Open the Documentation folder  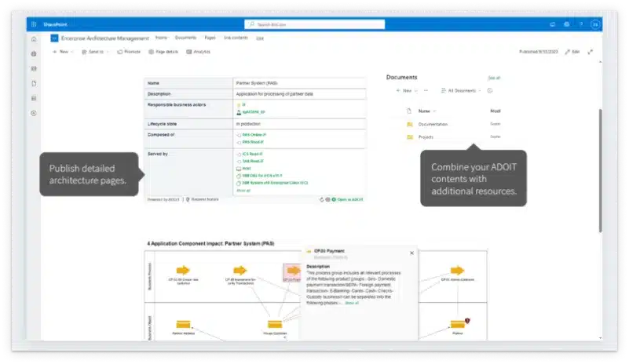tap(433, 124)
